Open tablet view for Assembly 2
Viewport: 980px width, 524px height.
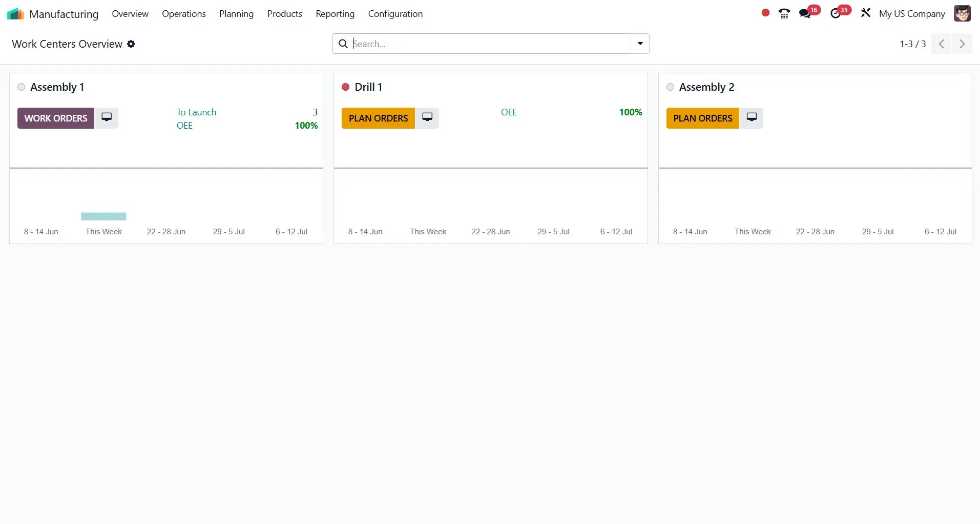(x=752, y=118)
